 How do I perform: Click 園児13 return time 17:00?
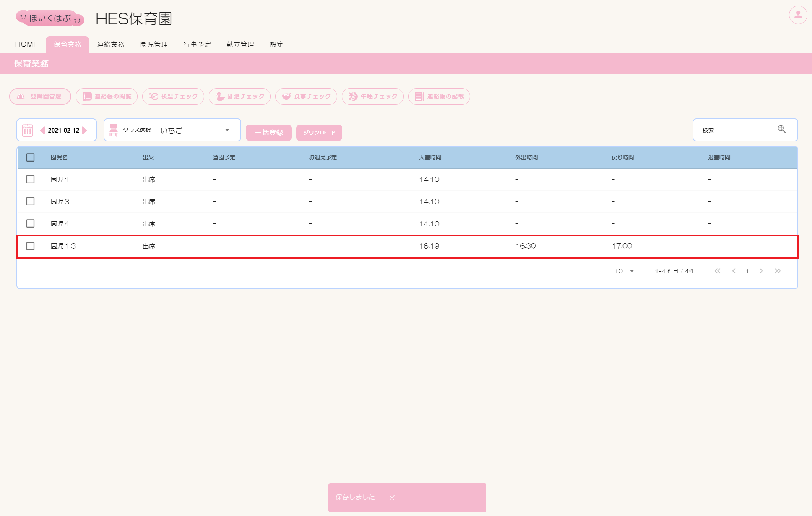622,246
